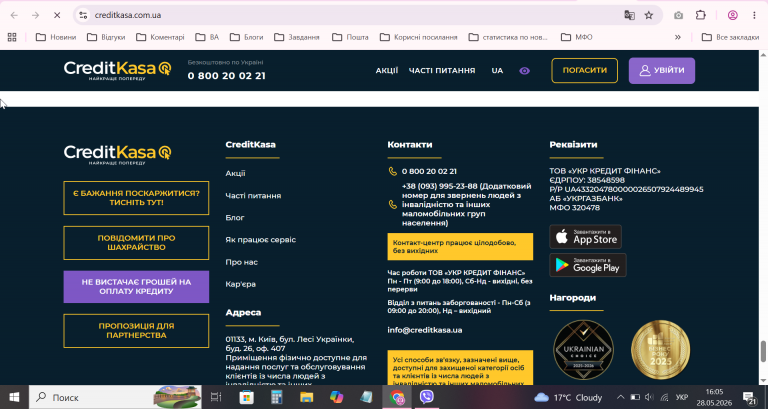The image size is (768, 409).
Task: Click ПОВІДОМИТИ ПРО ШАХРАЙСТВО button
Action: [x=136, y=242]
